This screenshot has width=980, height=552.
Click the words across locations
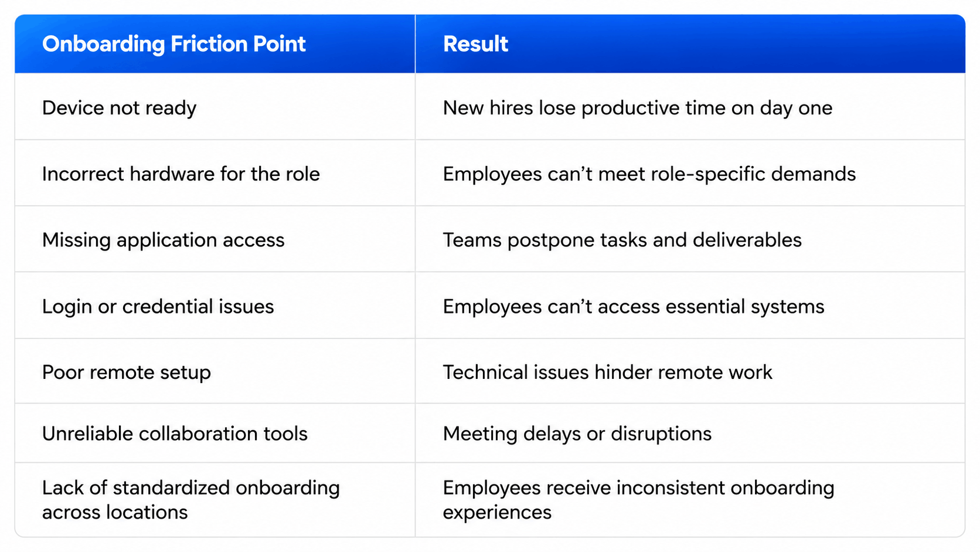115,513
